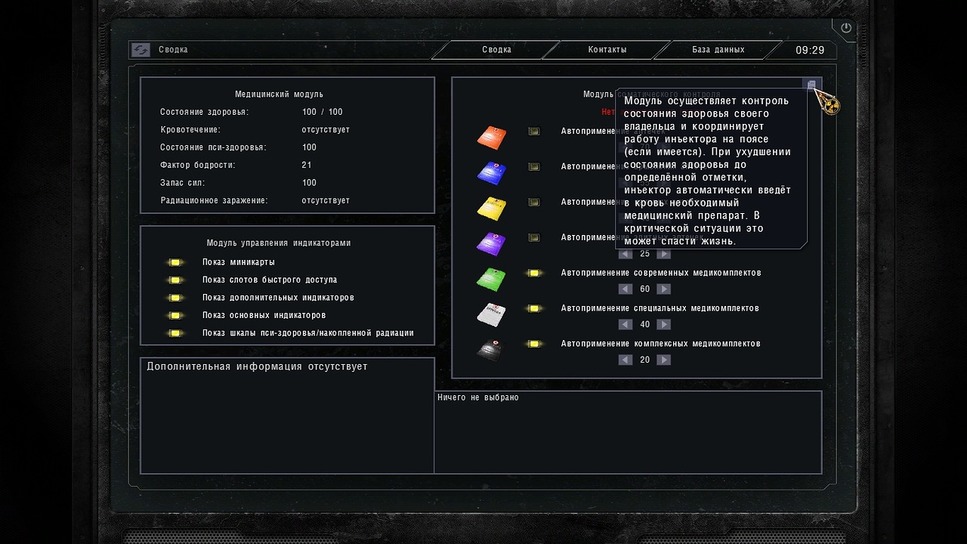The width and height of the screenshot is (967, 544).
Task: Click the threshold value 40
Action: 644,324
